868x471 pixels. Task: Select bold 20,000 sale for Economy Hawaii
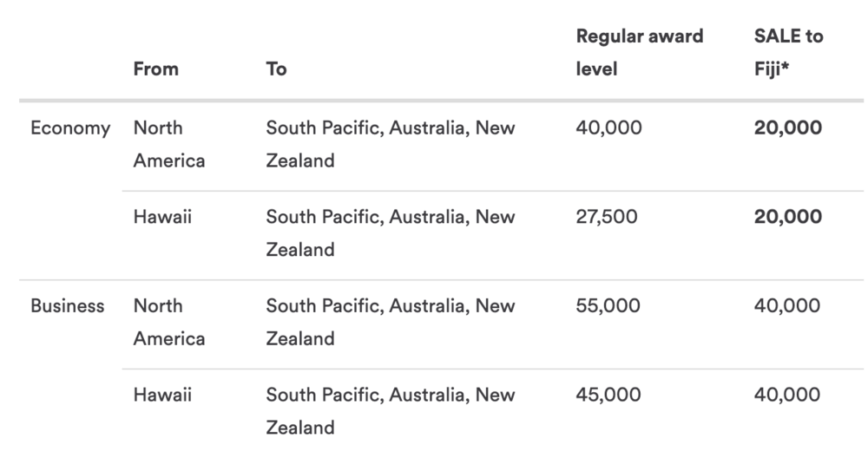pos(787,217)
